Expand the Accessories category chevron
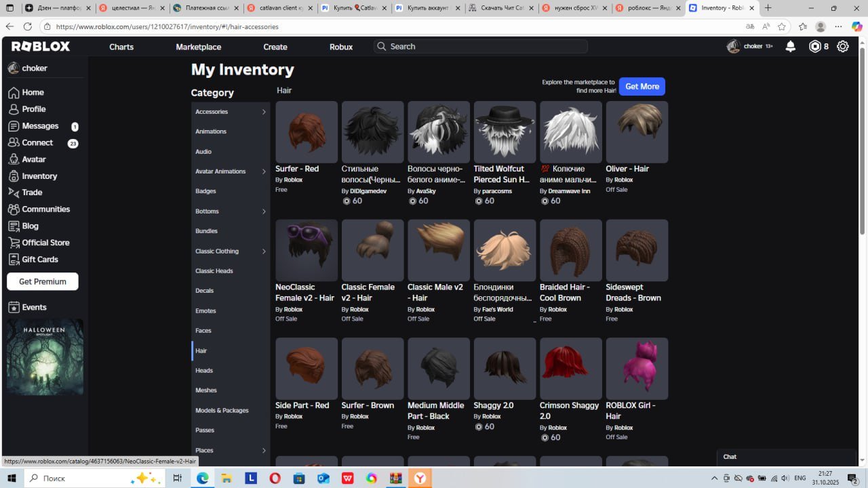This screenshot has width=868, height=488. point(264,112)
